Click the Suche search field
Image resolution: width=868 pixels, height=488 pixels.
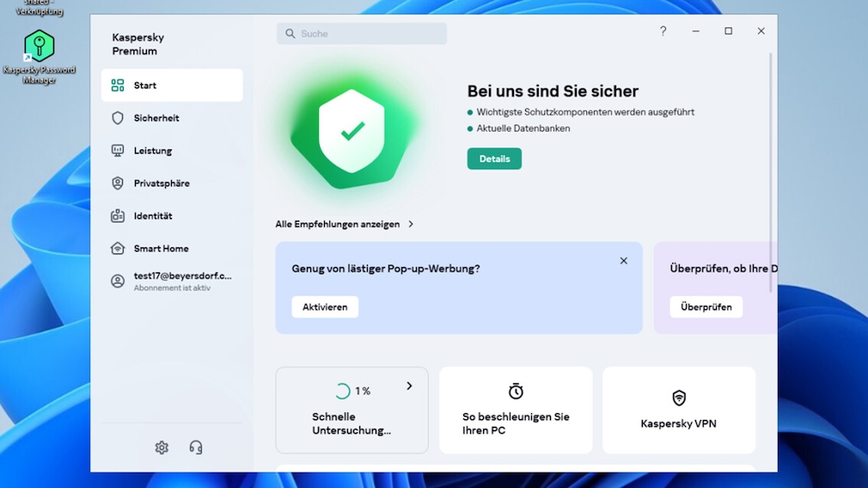[x=362, y=34]
